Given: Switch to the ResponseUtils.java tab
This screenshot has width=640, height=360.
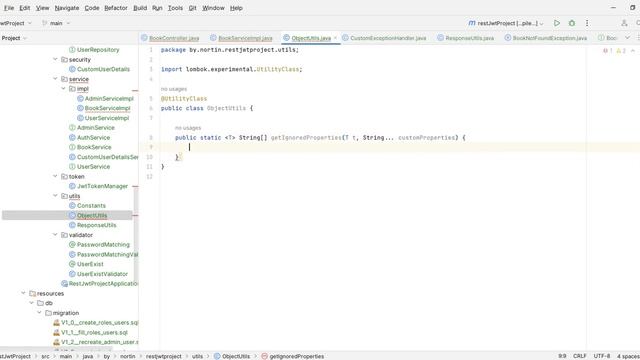Looking at the screenshot, I should [x=466, y=38].
